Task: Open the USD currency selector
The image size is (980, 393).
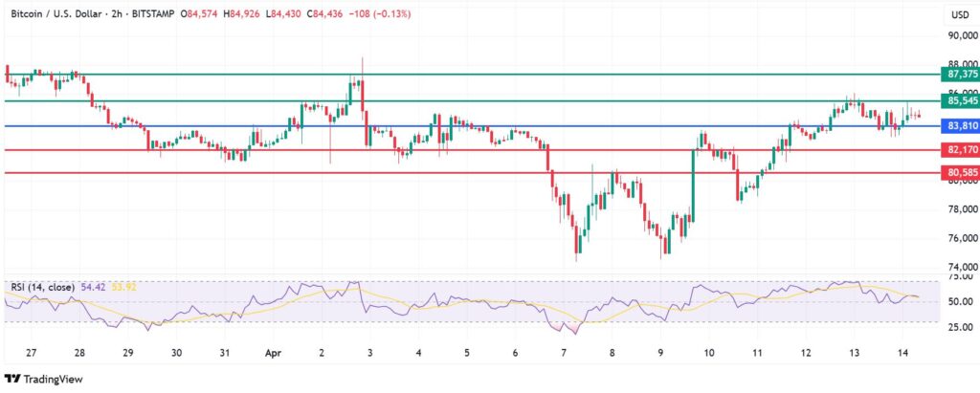Action: pos(958,16)
